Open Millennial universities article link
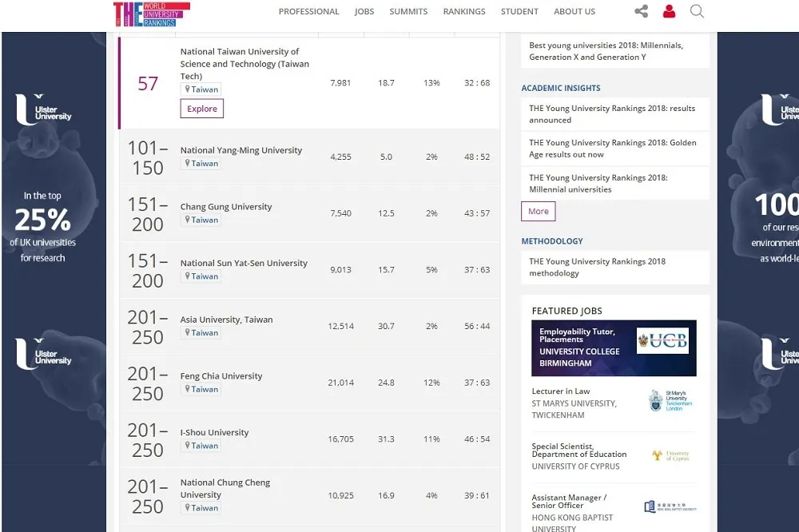 click(x=615, y=184)
